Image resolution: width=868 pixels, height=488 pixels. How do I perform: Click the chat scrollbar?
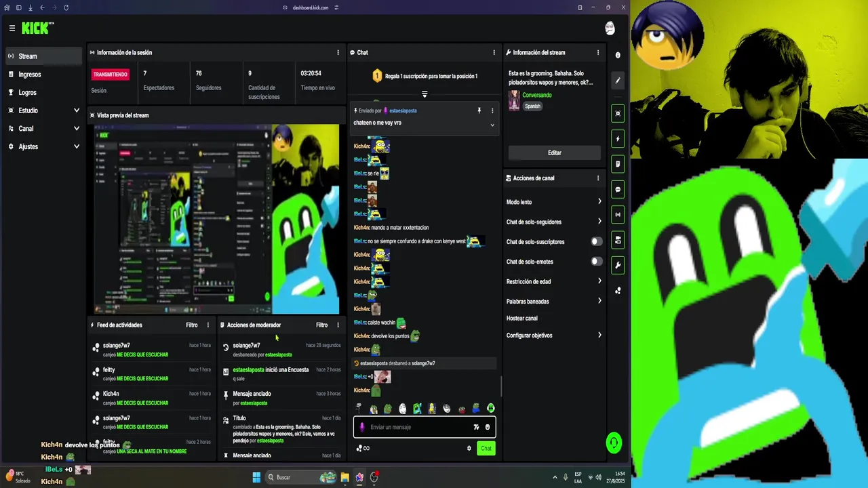500,386
